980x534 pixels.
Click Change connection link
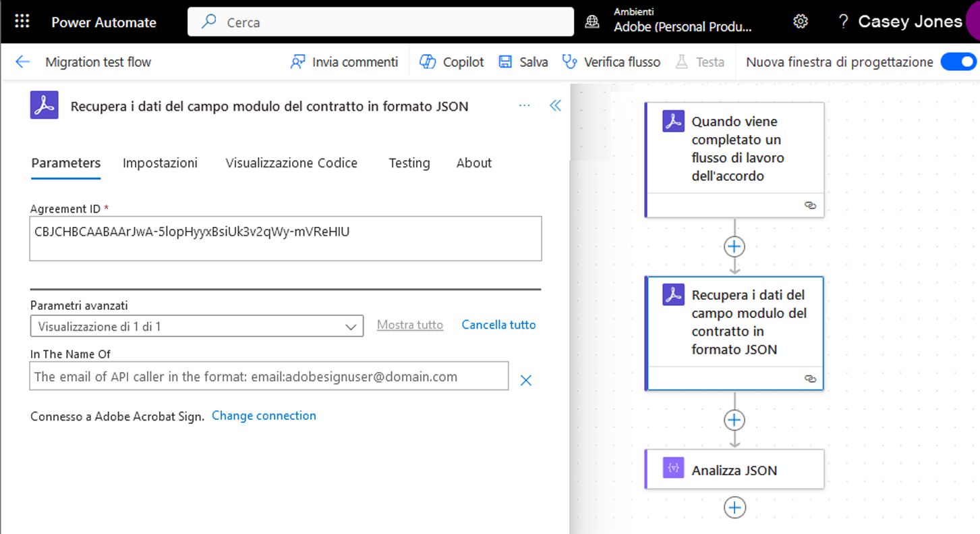click(264, 415)
